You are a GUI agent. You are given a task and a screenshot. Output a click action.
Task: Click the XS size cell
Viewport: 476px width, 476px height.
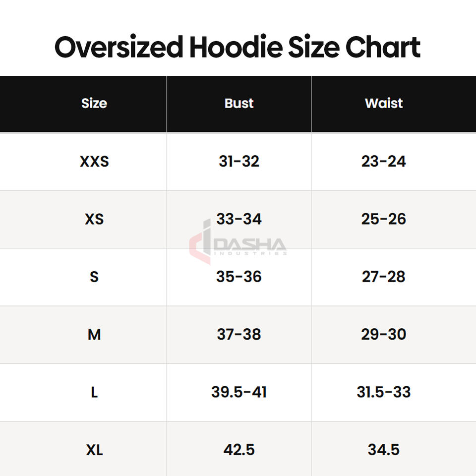94,219
